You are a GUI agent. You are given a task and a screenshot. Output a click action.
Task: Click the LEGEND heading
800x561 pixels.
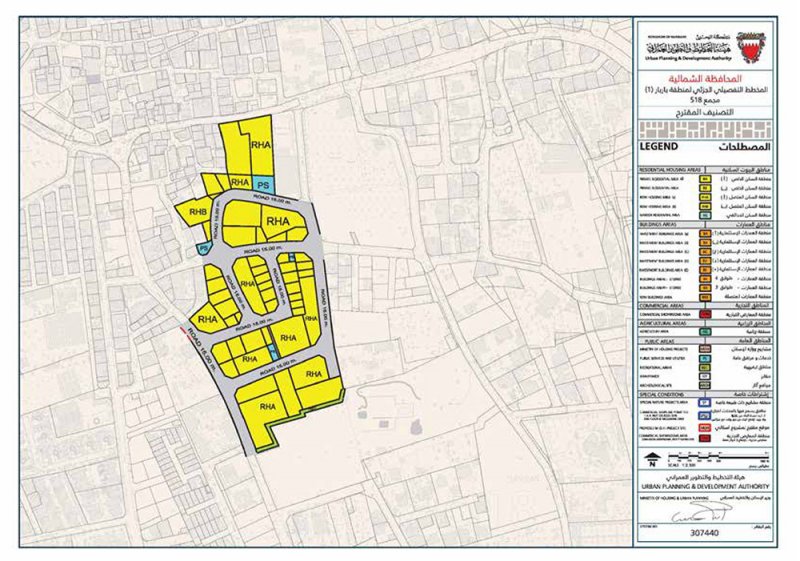pos(659,147)
